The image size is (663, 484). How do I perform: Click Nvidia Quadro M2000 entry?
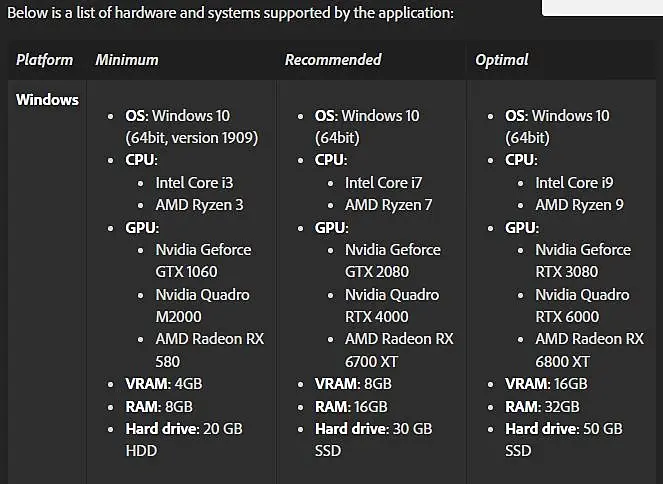202,306
